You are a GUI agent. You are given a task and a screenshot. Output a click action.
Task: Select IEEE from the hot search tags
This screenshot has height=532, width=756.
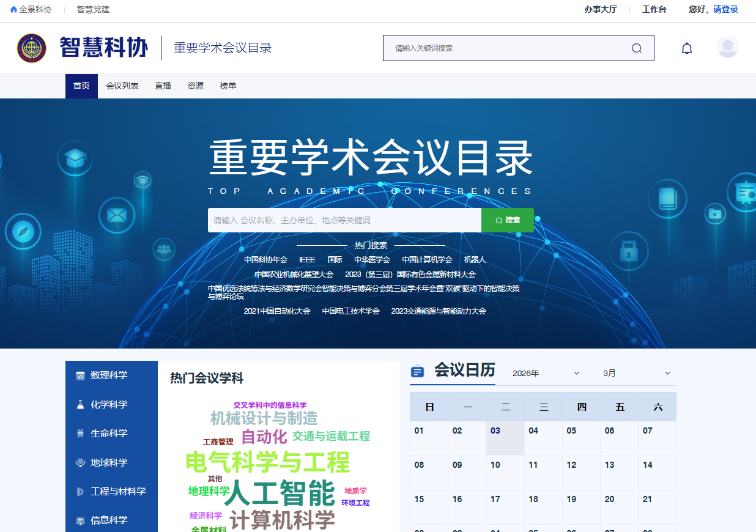point(306,259)
